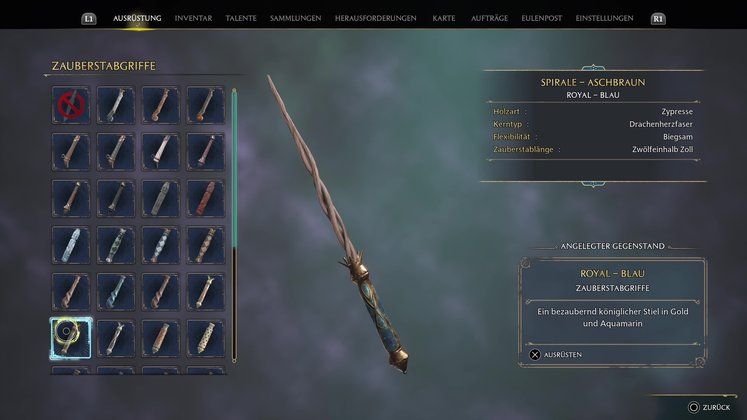The width and height of the screenshot is (747, 420).
Task: Click the handle grid scrollbar
Action: point(234,225)
